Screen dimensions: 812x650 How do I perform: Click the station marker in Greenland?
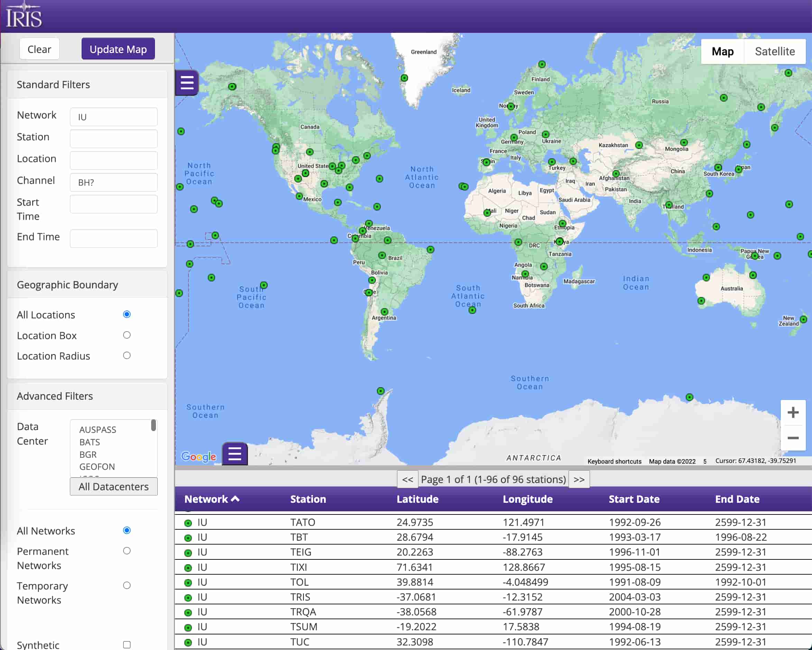tap(404, 78)
